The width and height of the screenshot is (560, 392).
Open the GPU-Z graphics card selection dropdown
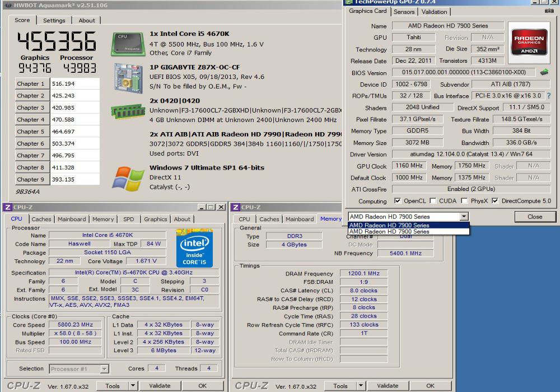pyautogui.click(x=464, y=216)
